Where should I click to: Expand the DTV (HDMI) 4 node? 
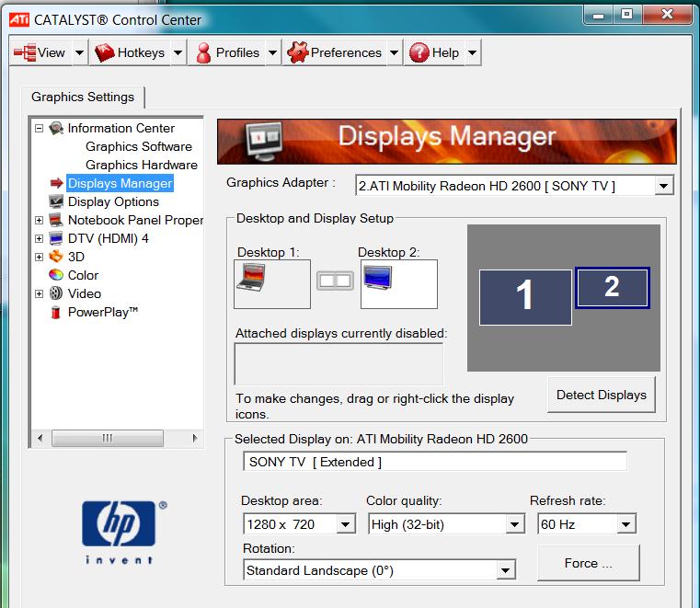click(x=40, y=238)
